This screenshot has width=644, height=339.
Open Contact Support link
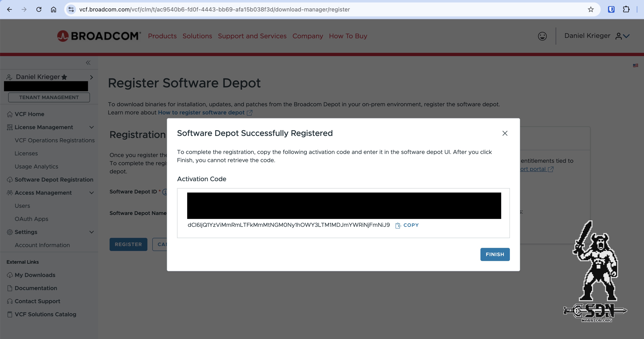point(37,301)
